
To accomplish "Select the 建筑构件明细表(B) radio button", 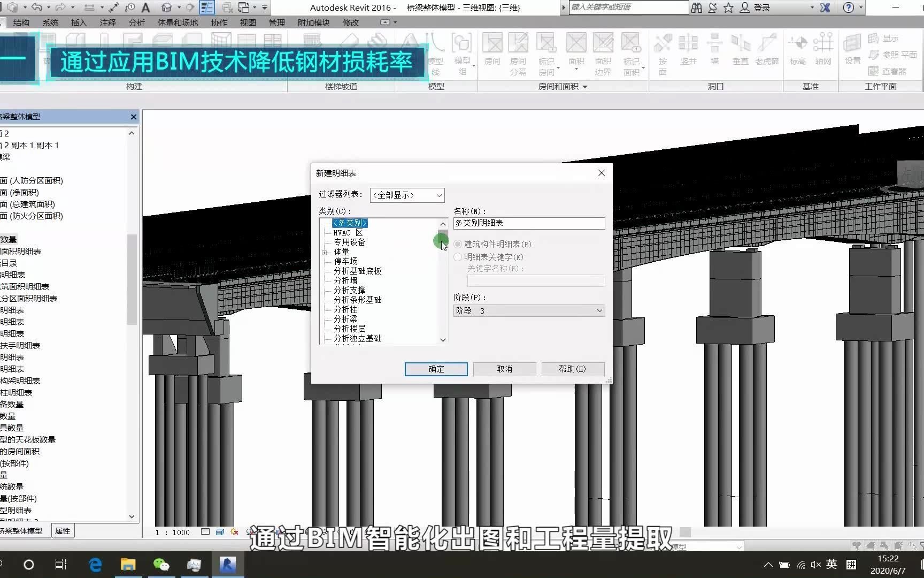I will (458, 244).
